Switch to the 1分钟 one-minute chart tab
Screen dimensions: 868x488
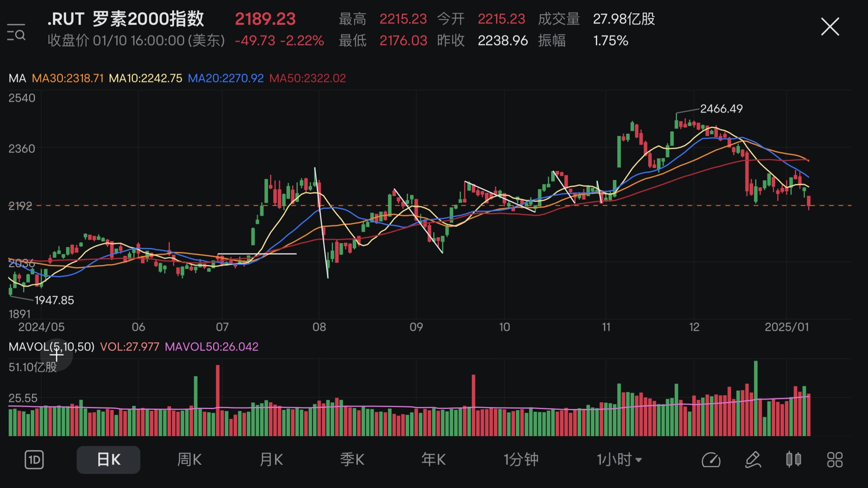521,460
